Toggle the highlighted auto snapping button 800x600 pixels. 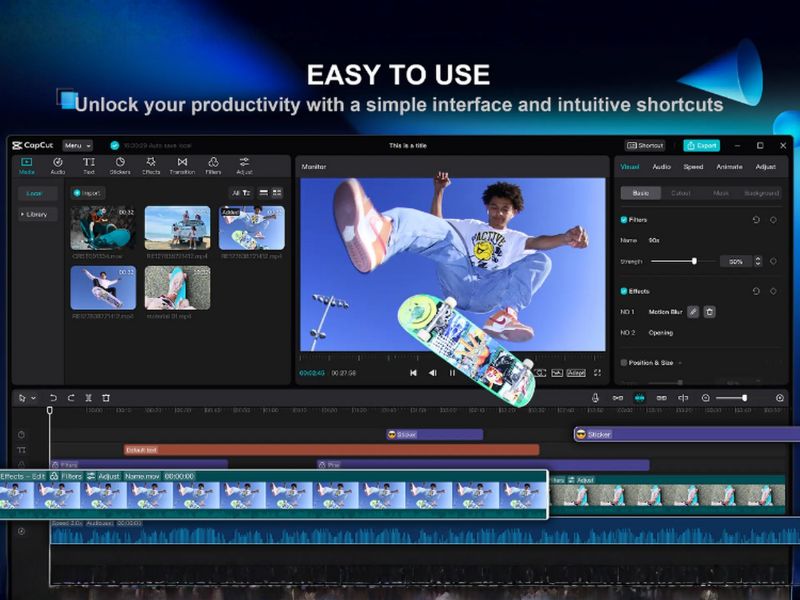pos(639,398)
